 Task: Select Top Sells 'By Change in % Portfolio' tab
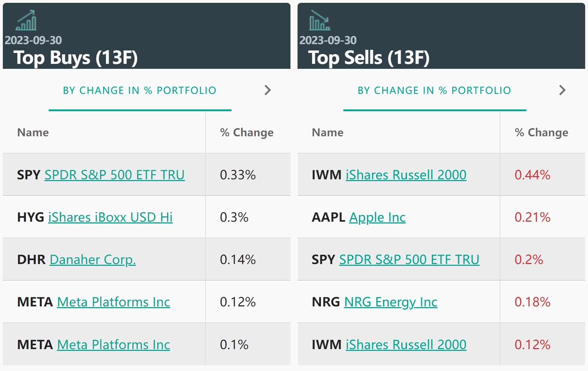[x=434, y=91]
